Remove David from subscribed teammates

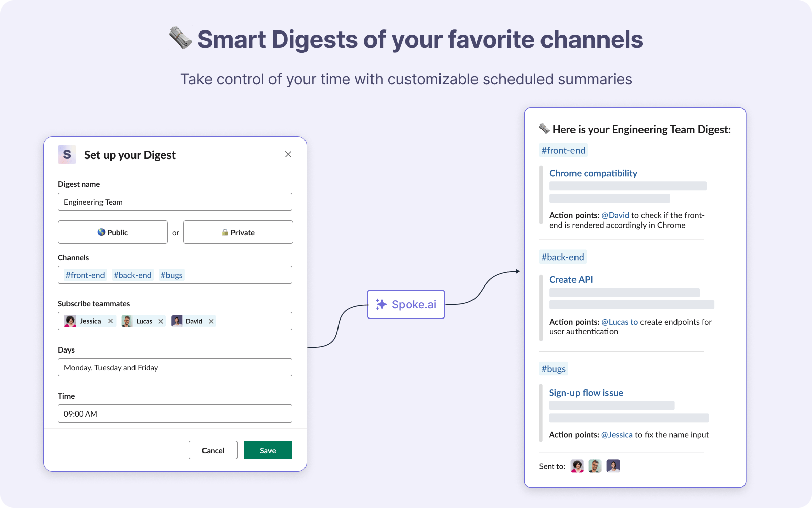pyautogui.click(x=211, y=321)
